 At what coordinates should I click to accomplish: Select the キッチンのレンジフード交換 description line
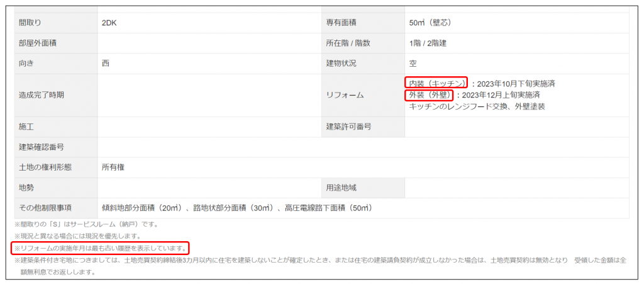(x=477, y=106)
